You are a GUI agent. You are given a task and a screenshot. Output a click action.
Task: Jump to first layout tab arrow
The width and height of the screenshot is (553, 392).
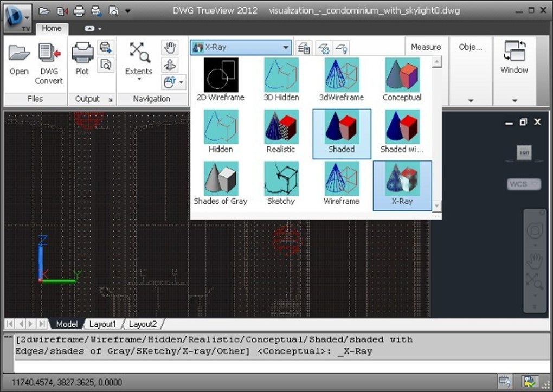click(10, 324)
